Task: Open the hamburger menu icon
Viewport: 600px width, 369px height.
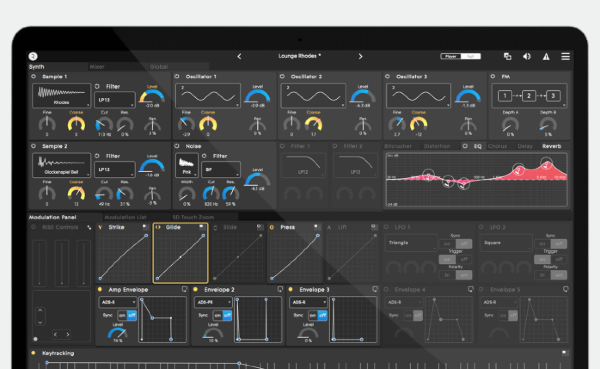Action: pos(565,56)
